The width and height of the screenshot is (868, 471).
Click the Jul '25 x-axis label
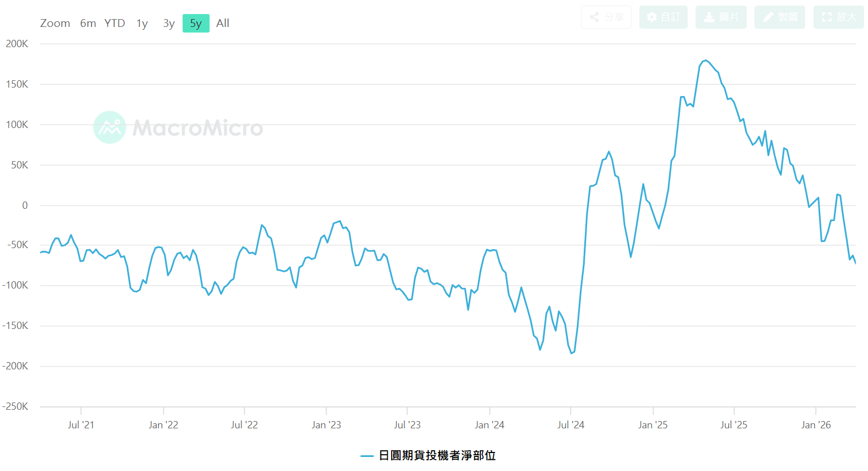pyautogui.click(x=734, y=425)
